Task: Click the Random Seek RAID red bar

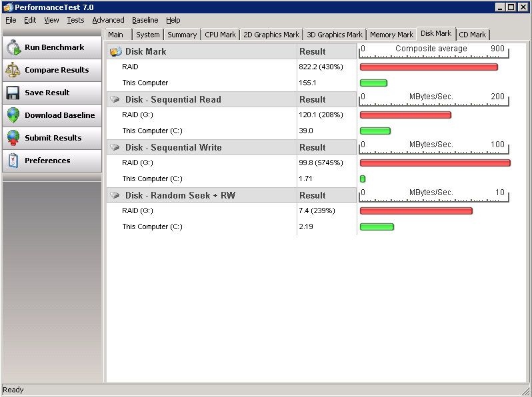Action: pyautogui.click(x=416, y=211)
